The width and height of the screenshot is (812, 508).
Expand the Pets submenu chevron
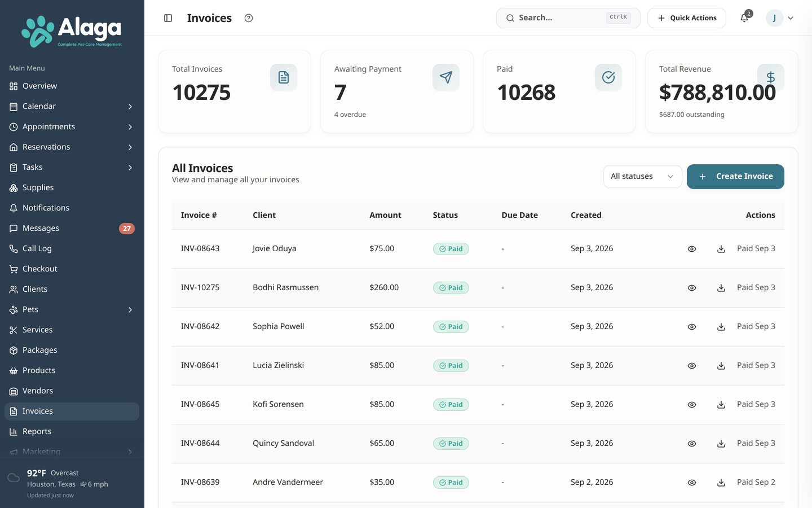coord(130,310)
